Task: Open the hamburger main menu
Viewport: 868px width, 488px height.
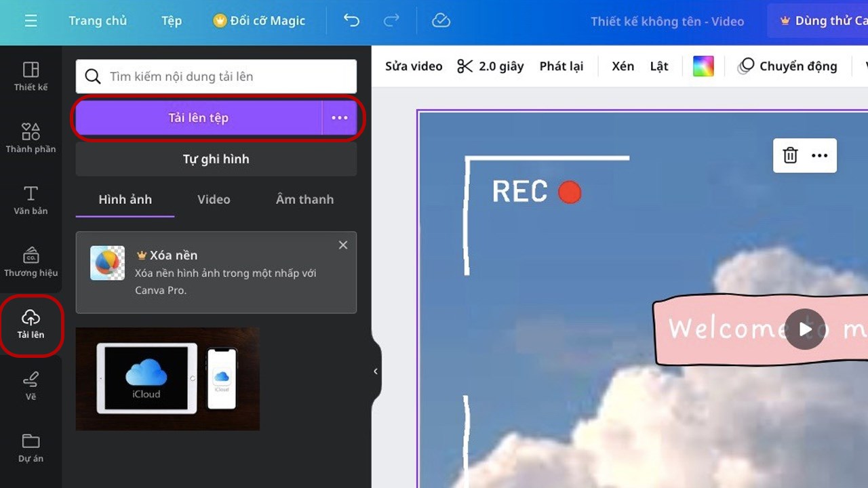Action: click(x=31, y=21)
